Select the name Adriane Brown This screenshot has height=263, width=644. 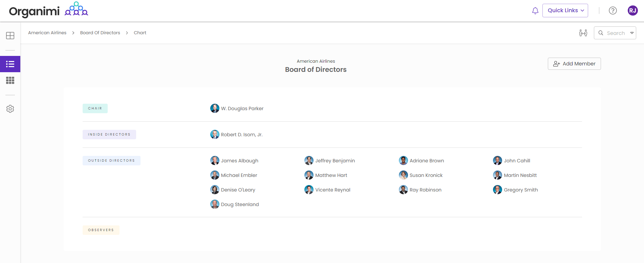pos(427,161)
